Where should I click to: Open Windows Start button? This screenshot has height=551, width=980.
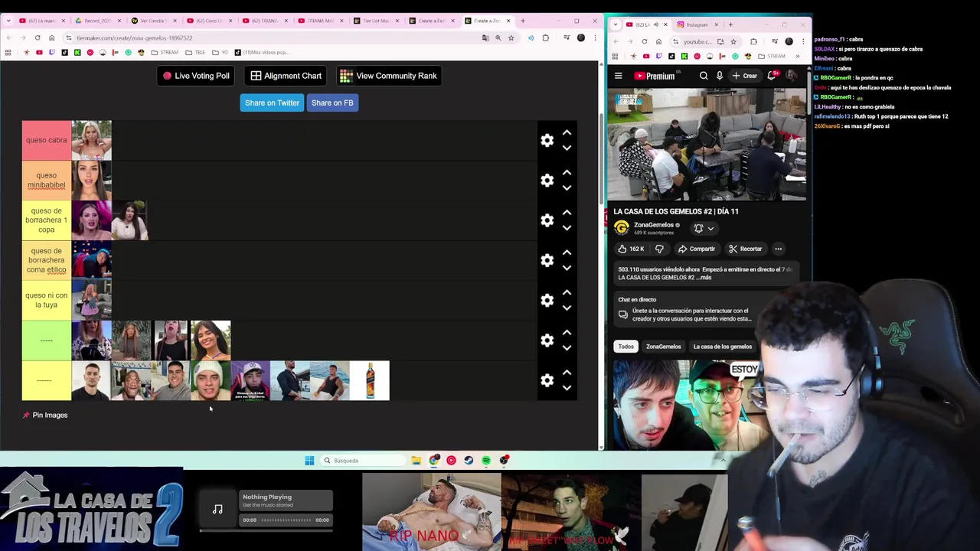(x=309, y=461)
